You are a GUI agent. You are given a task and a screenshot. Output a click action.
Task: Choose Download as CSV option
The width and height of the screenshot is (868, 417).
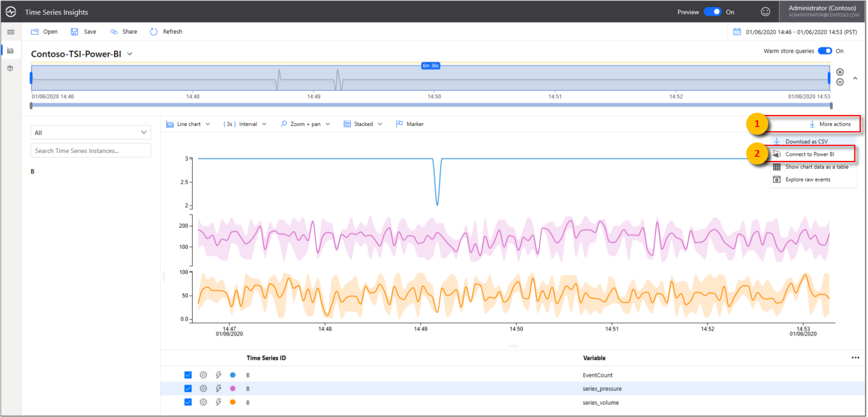pyautogui.click(x=806, y=141)
